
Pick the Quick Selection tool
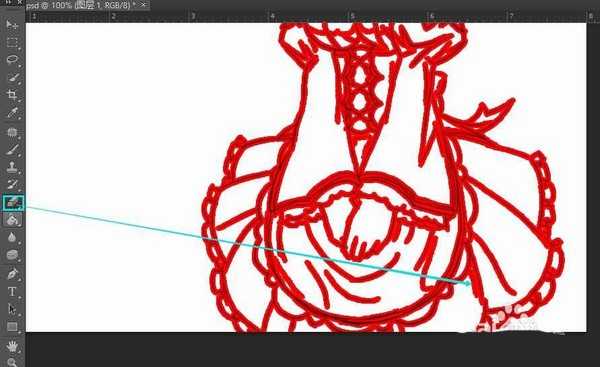click(x=12, y=77)
